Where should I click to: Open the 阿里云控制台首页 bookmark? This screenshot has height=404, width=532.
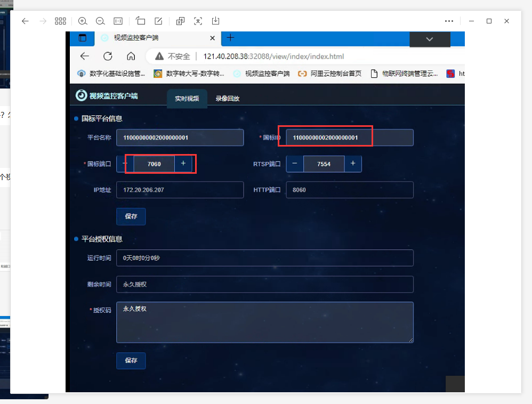pos(330,74)
